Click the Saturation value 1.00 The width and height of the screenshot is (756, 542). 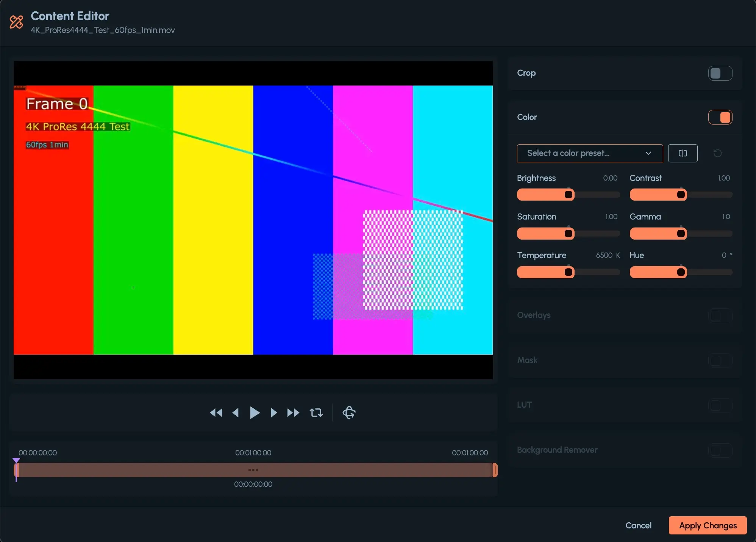tap(611, 217)
